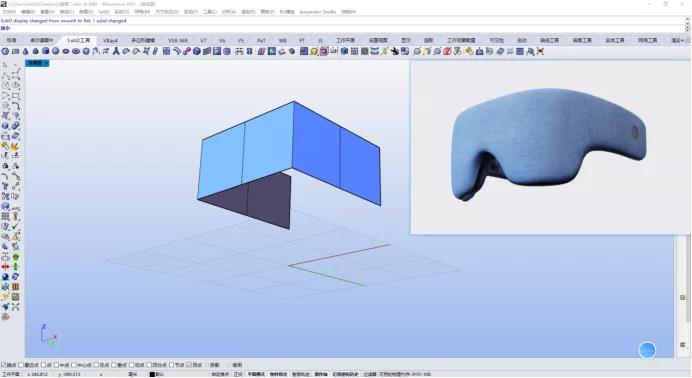Switch to the V7 toolbar tab
This screenshot has width=692, height=378.
tap(203, 40)
